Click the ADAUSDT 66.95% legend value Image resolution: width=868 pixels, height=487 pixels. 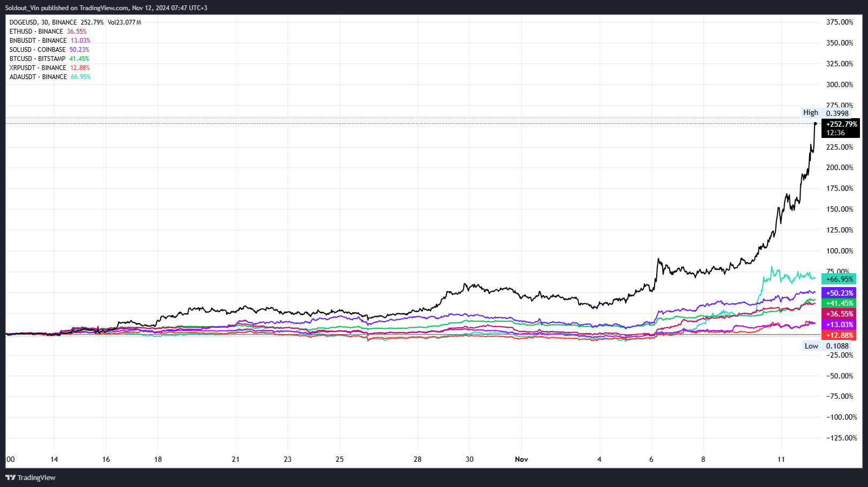coord(81,77)
